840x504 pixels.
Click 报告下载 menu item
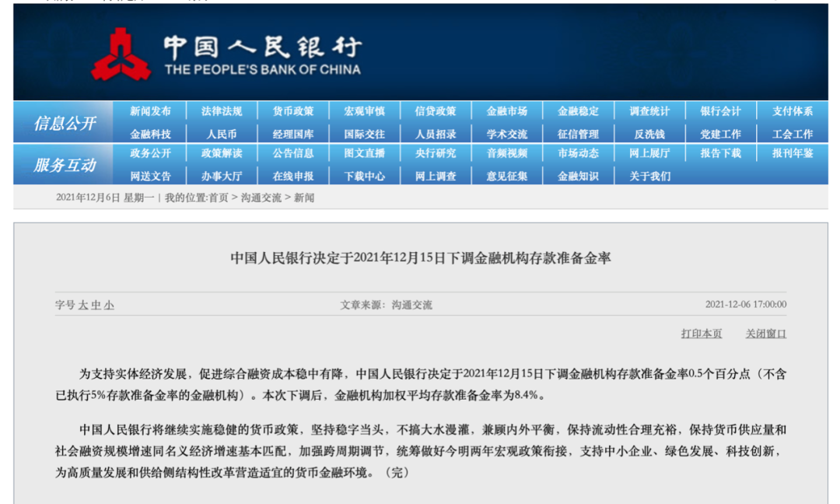(720, 153)
